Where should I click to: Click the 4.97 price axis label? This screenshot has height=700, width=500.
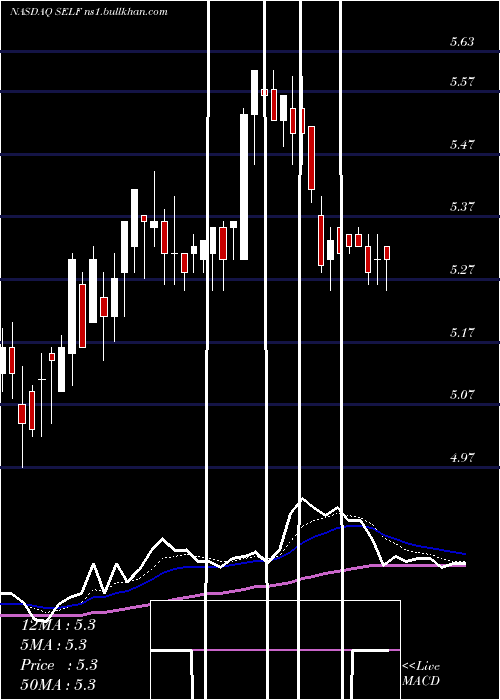(462, 458)
